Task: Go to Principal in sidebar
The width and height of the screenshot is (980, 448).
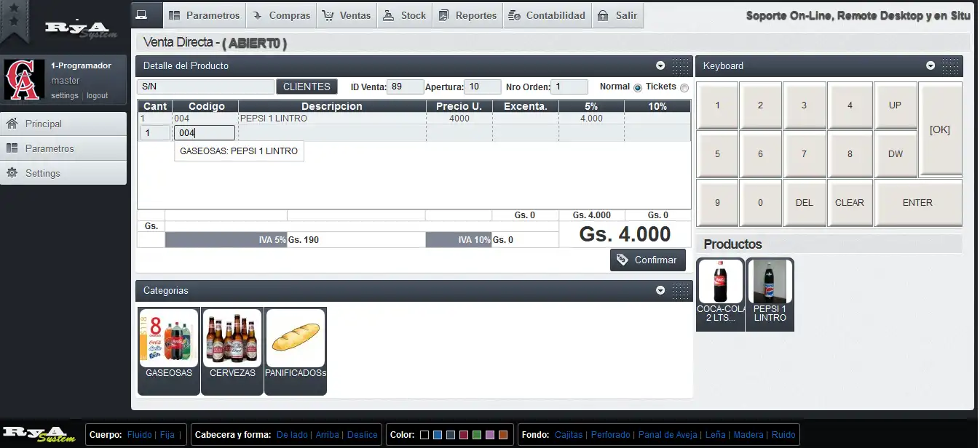Action: (63, 124)
